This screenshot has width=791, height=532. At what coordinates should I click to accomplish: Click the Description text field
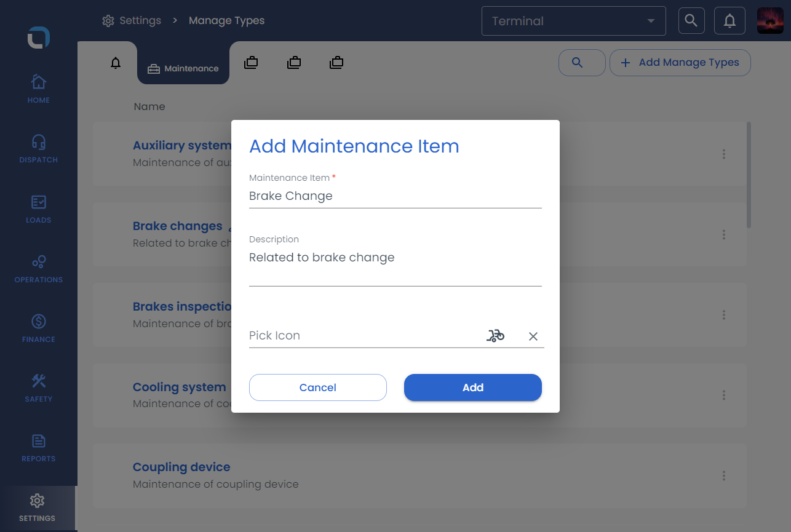(395, 264)
